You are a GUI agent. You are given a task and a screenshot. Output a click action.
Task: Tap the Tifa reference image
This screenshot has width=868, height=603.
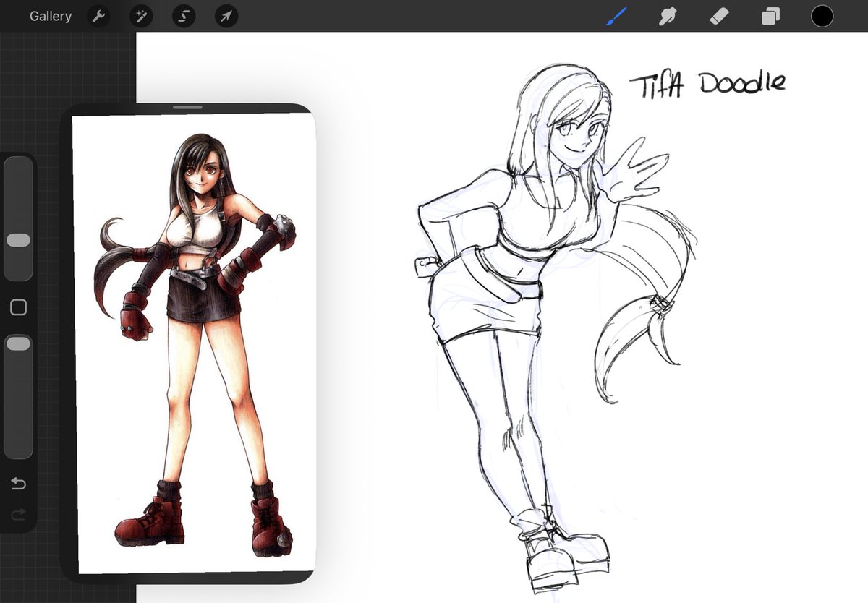click(196, 344)
